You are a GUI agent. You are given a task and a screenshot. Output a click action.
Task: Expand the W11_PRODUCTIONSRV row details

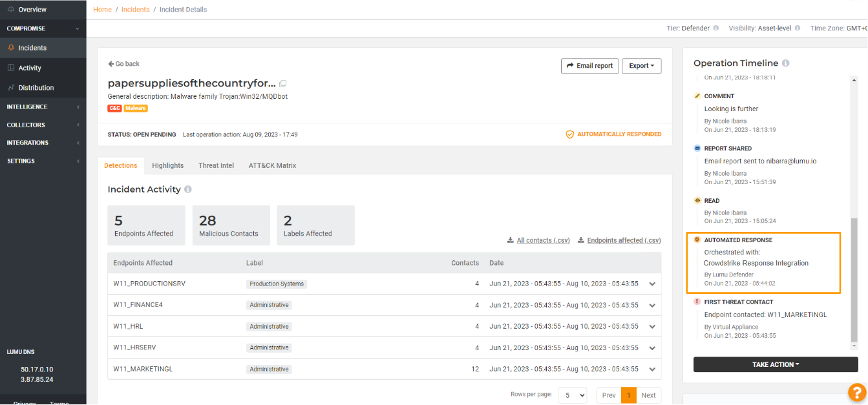(x=652, y=284)
